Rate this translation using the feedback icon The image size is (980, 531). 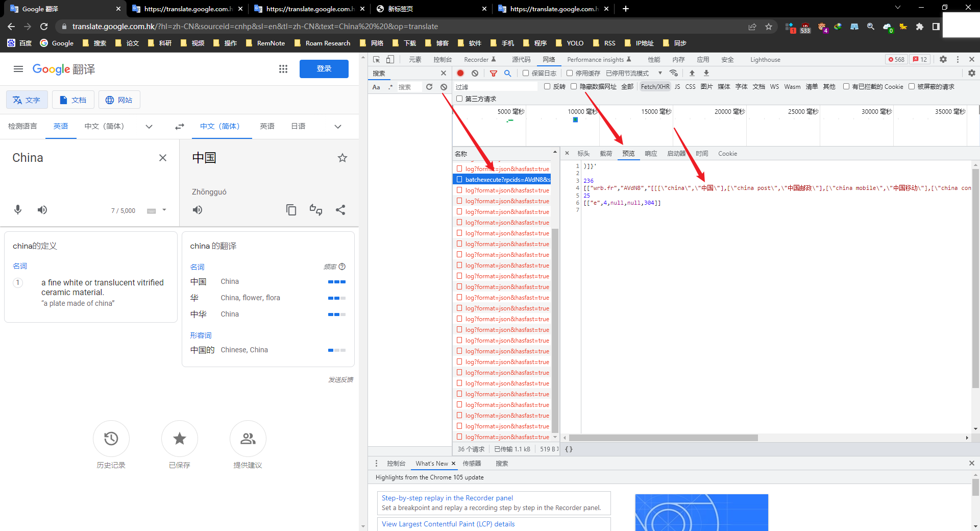click(x=316, y=210)
